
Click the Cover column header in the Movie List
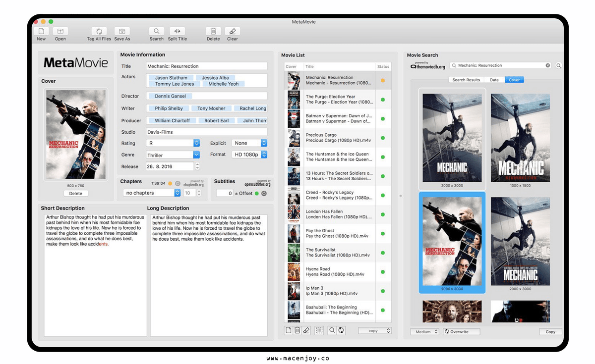click(294, 66)
